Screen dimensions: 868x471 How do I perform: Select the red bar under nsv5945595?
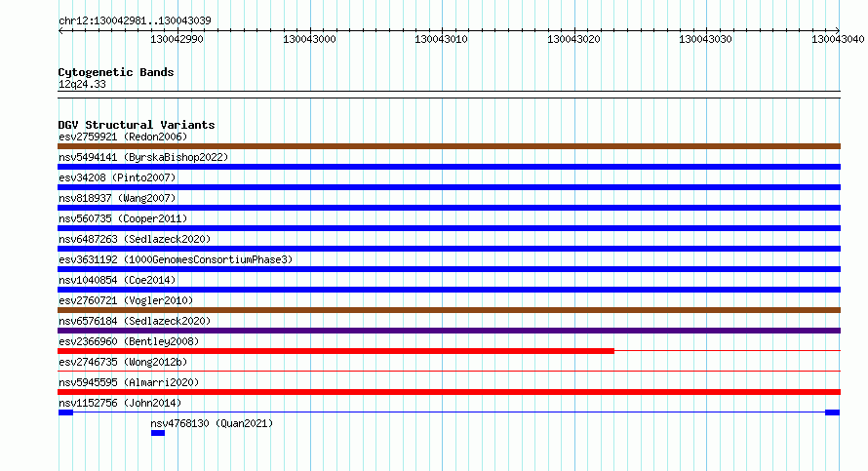pyautogui.click(x=449, y=392)
